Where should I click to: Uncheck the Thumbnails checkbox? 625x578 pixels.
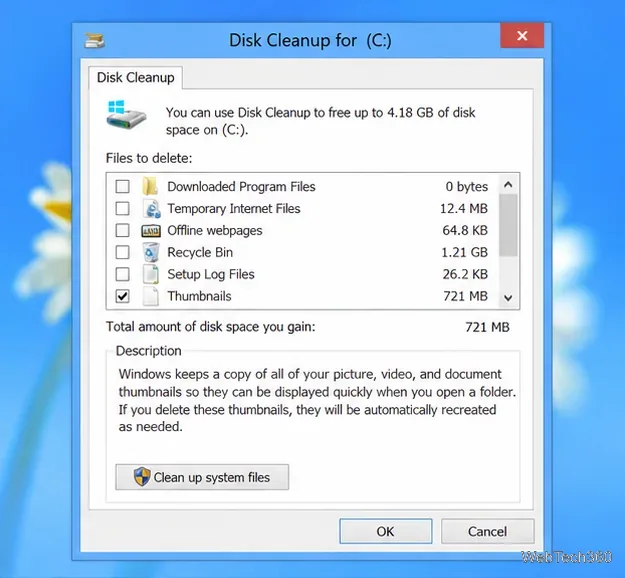pos(122,296)
